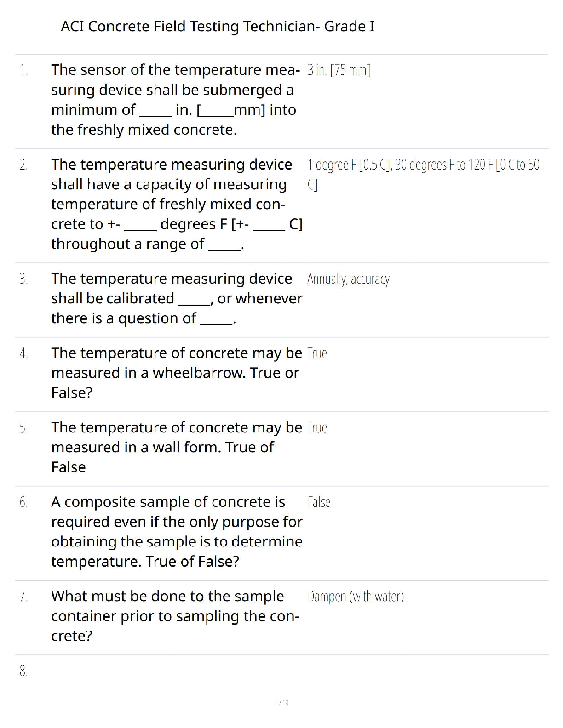Click the wheelbarrow temperature question
This screenshot has height=728, width=563.
coord(176,373)
